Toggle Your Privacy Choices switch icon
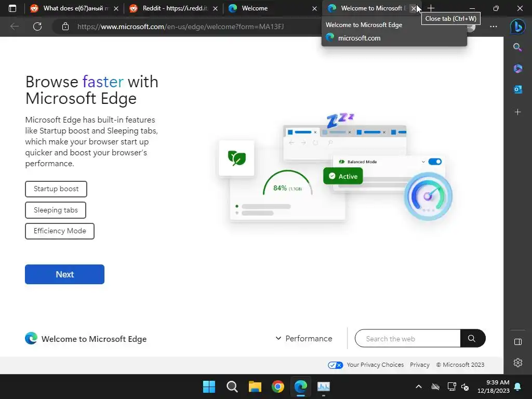The height and width of the screenshot is (399, 532). [335, 365]
